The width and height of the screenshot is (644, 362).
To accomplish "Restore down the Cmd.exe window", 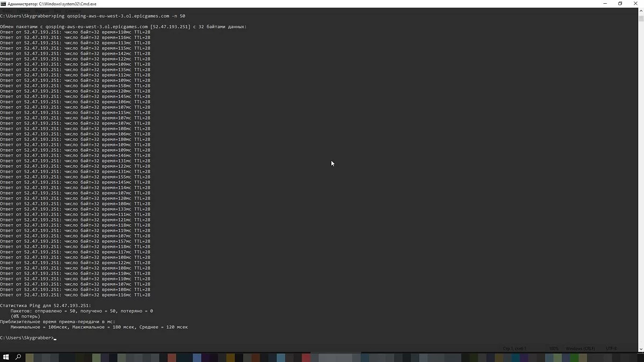I will pos(620,3).
